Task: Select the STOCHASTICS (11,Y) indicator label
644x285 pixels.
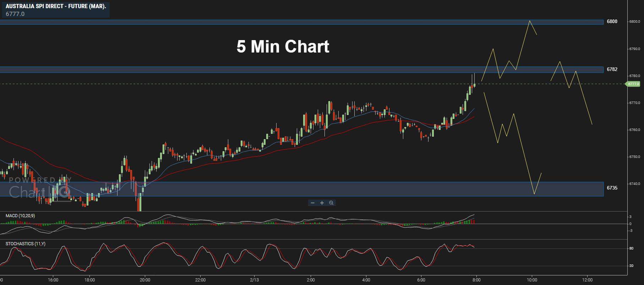Action: point(26,244)
